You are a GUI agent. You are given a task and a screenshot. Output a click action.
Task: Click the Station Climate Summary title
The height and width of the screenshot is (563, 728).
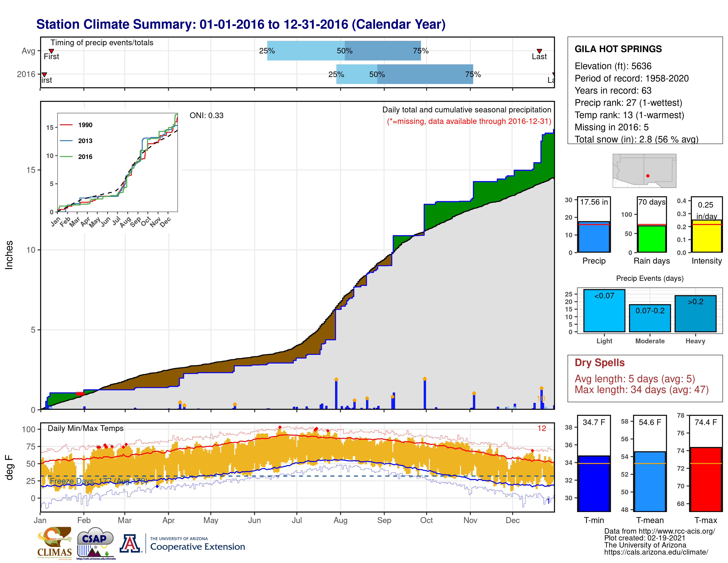pyautogui.click(x=241, y=24)
